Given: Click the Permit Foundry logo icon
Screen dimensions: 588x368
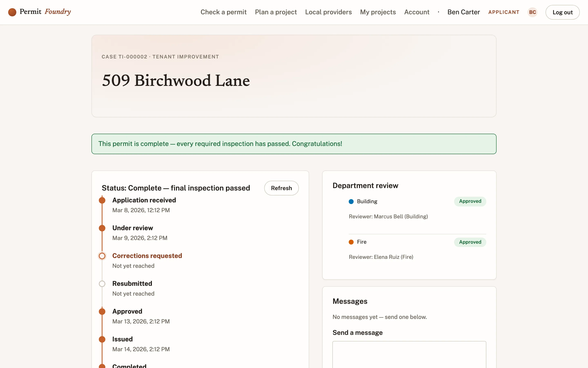Looking at the screenshot, I should [x=12, y=12].
